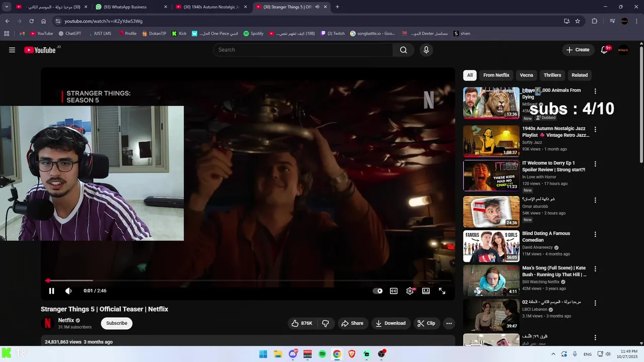Viewport: 644px width, 362px height.
Task: Go back in the browser
Action: 7,21
